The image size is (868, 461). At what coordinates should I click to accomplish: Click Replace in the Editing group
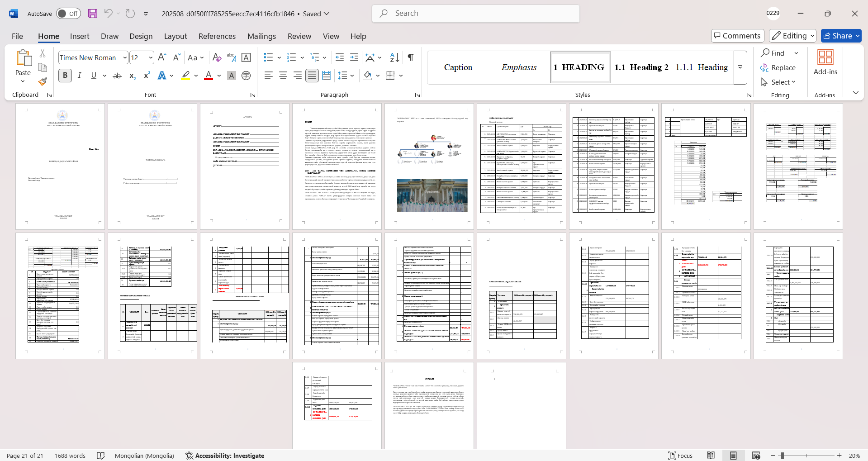click(x=778, y=67)
